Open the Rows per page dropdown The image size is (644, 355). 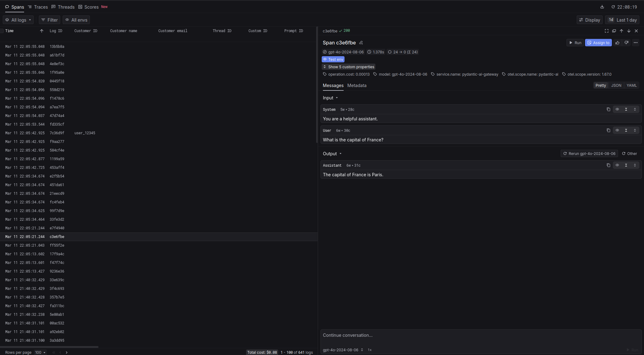pos(40,352)
